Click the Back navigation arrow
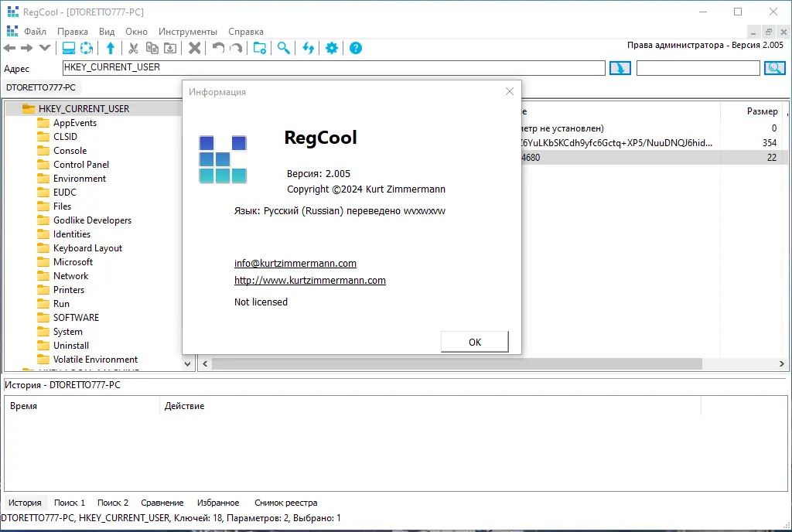792x532 pixels. coord(9,48)
